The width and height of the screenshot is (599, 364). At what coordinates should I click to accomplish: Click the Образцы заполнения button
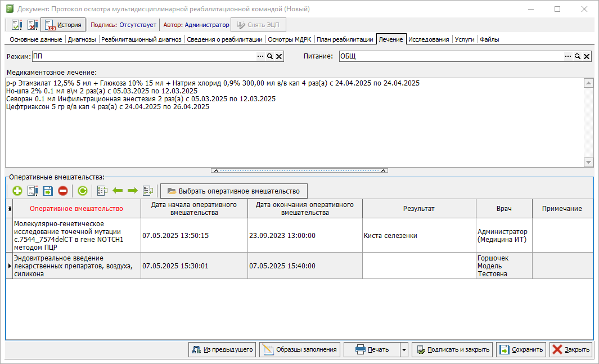(300, 349)
